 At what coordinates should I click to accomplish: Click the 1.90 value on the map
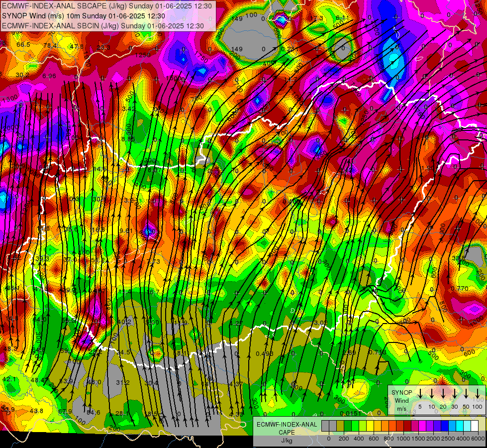click(428, 168)
